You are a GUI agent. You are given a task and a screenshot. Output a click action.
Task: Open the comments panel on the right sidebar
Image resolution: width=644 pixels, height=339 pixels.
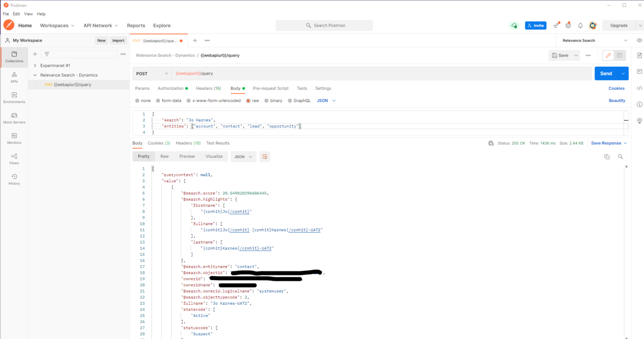[639, 72]
